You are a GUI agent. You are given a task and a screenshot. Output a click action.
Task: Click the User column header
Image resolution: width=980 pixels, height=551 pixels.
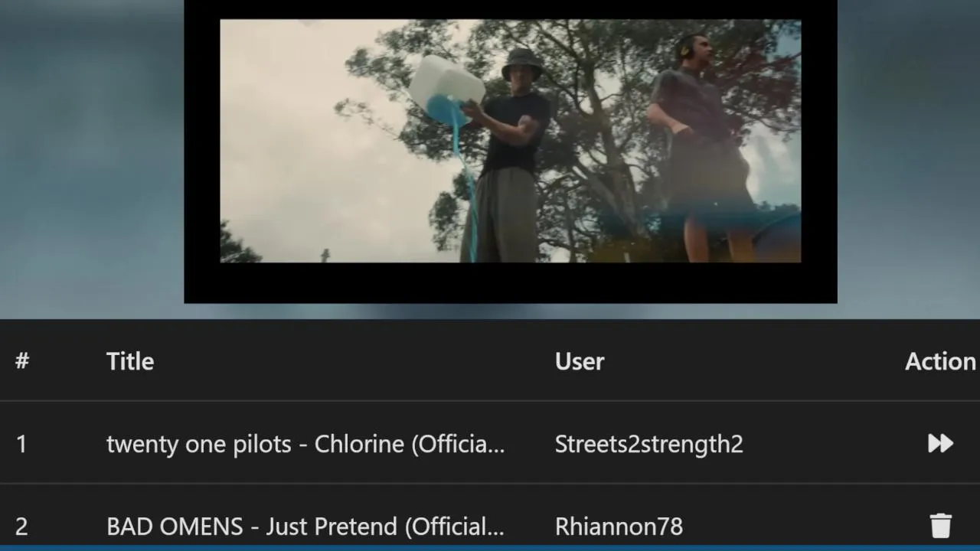pos(580,361)
